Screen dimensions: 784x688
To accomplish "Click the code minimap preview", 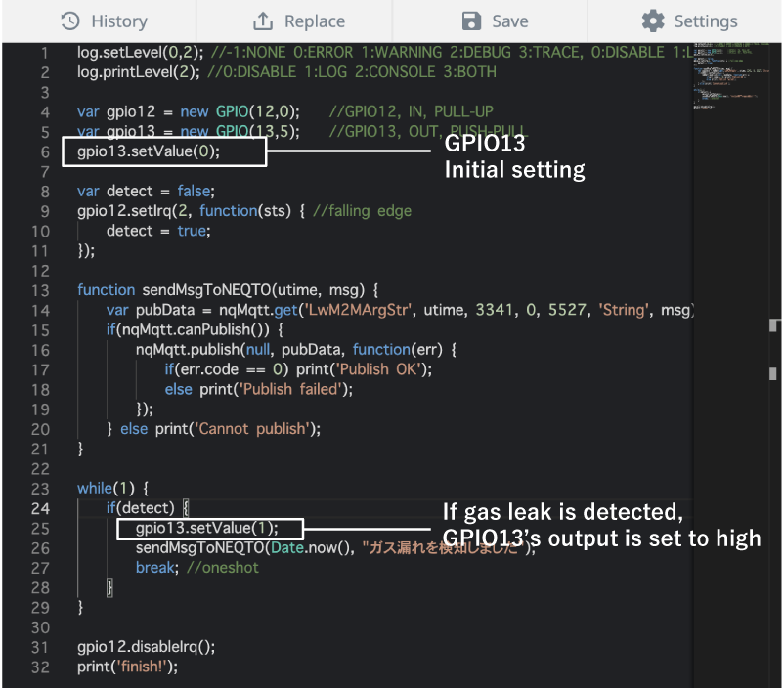I will (730, 77).
